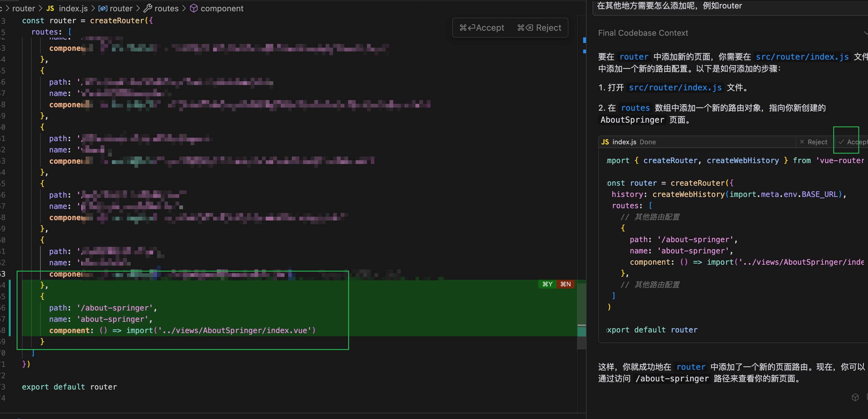Image resolution: width=868 pixels, height=419 pixels.
Task: Click the inline '/about-springer' path in closing paragraph
Action: 672,379
